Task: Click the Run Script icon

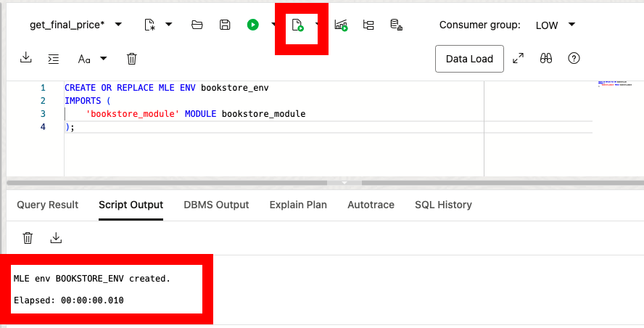Action: tap(297, 25)
